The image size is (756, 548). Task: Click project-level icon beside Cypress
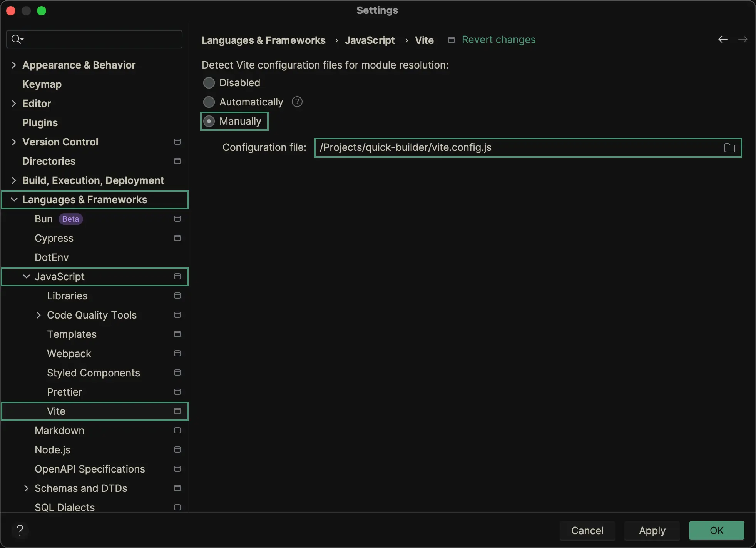coord(177,238)
